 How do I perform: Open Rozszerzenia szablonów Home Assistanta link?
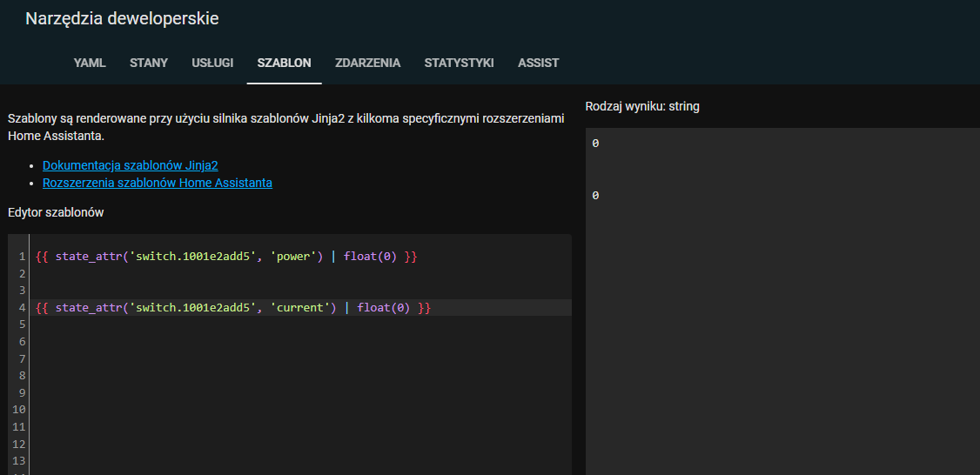point(157,183)
